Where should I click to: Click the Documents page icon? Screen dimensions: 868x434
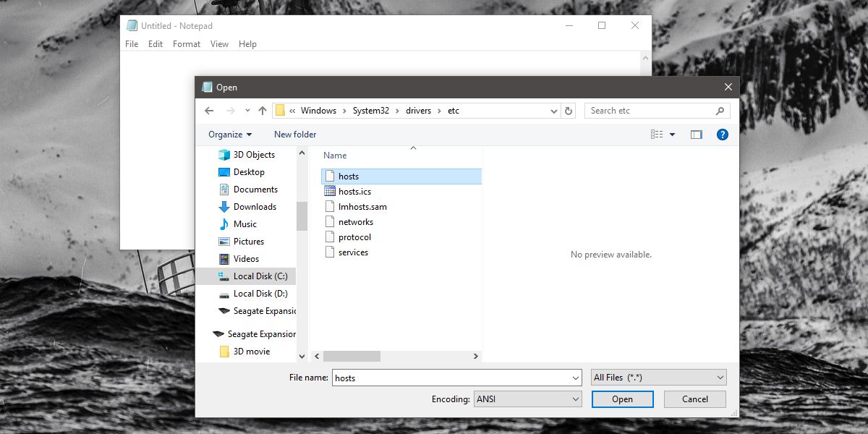[x=224, y=190]
